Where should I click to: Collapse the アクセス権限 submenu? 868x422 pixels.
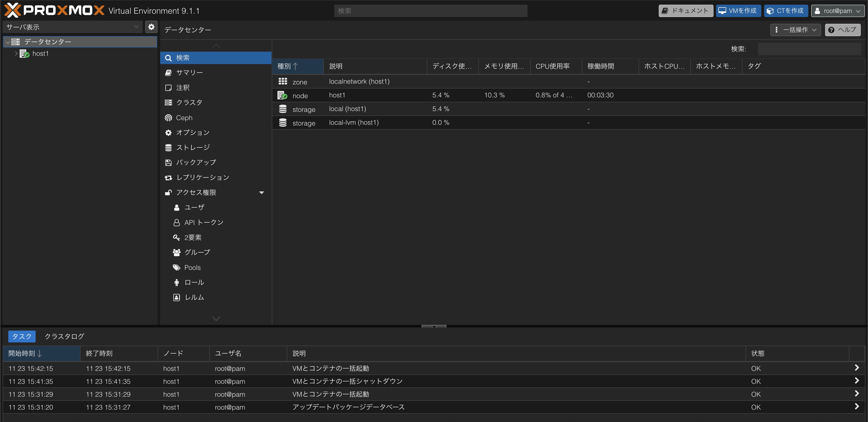point(261,192)
